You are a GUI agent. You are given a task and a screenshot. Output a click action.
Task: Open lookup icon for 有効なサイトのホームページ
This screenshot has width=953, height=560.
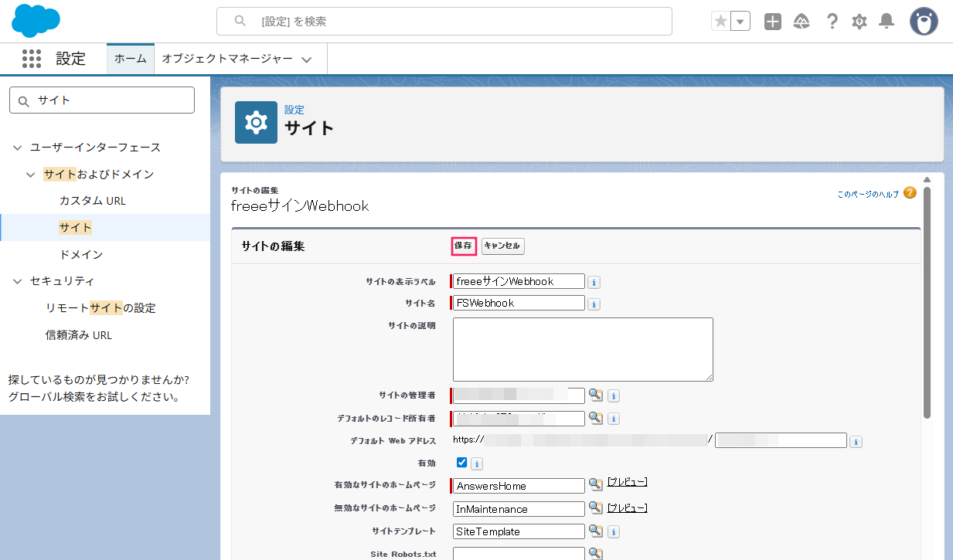[x=595, y=484]
